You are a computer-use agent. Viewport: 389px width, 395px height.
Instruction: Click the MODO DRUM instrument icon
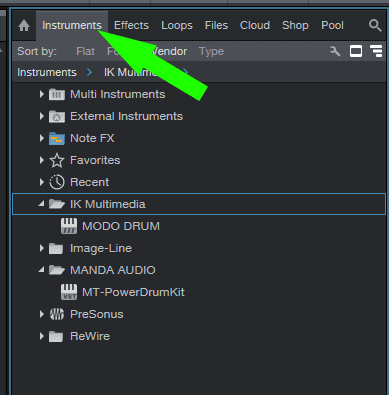[69, 226]
